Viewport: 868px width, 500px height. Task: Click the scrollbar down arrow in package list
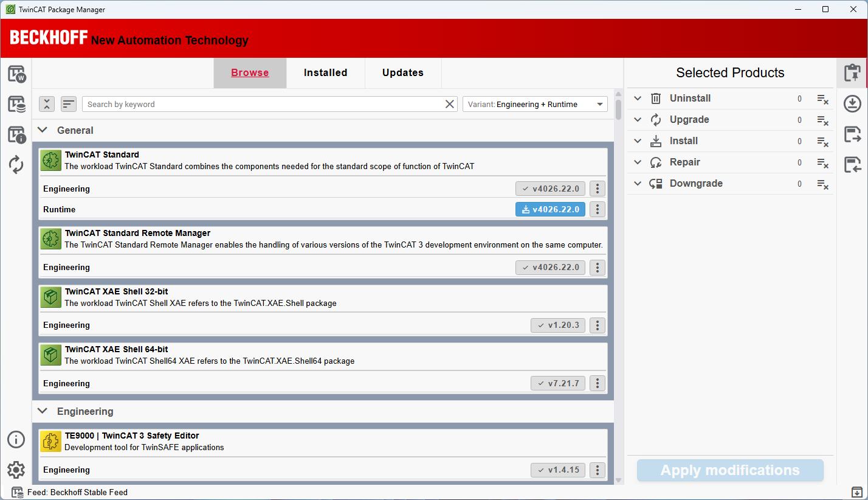[x=618, y=480]
